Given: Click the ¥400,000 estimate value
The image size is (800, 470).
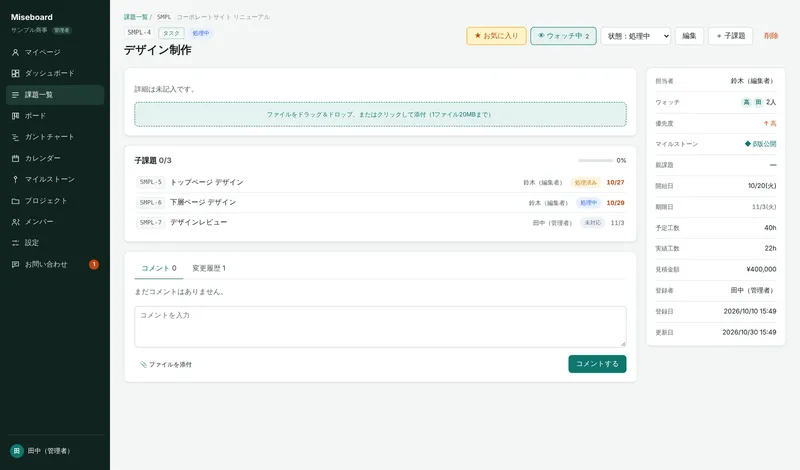Looking at the screenshot, I should [761, 269].
